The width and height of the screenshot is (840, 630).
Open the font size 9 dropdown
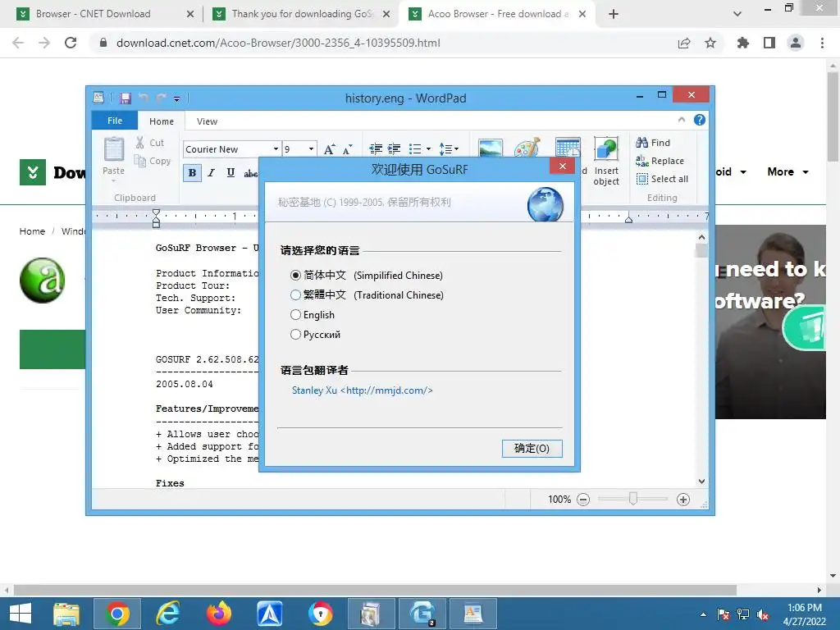311,149
